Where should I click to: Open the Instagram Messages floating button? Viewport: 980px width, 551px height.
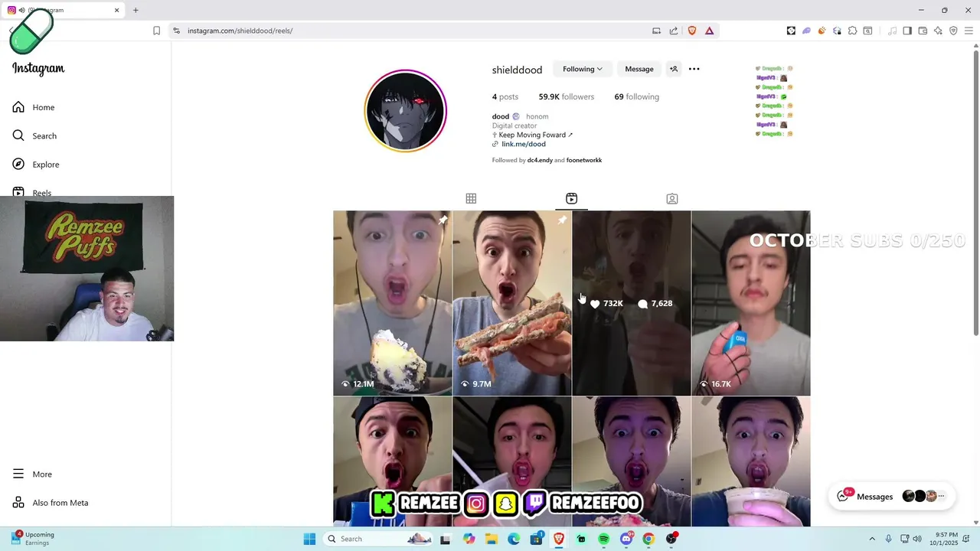point(891,496)
